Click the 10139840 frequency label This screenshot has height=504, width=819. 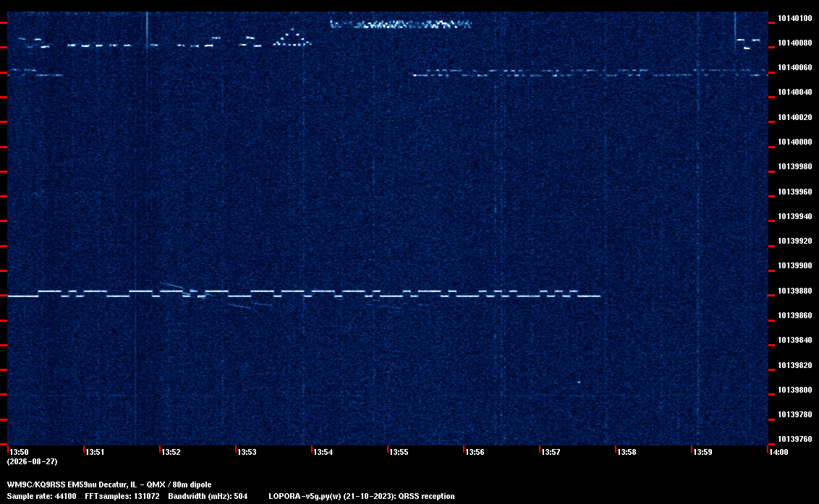click(x=795, y=340)
